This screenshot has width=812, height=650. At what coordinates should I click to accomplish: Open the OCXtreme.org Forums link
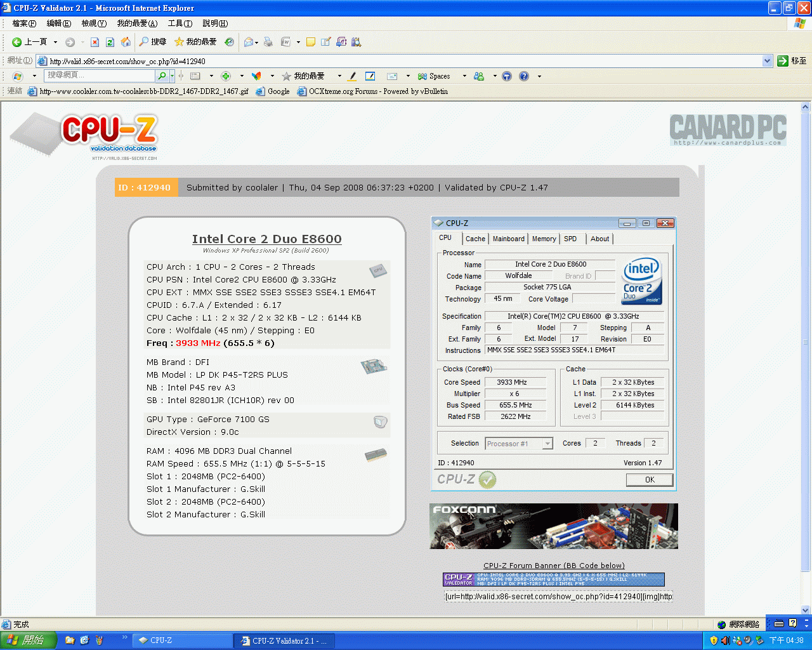[372, 91]
